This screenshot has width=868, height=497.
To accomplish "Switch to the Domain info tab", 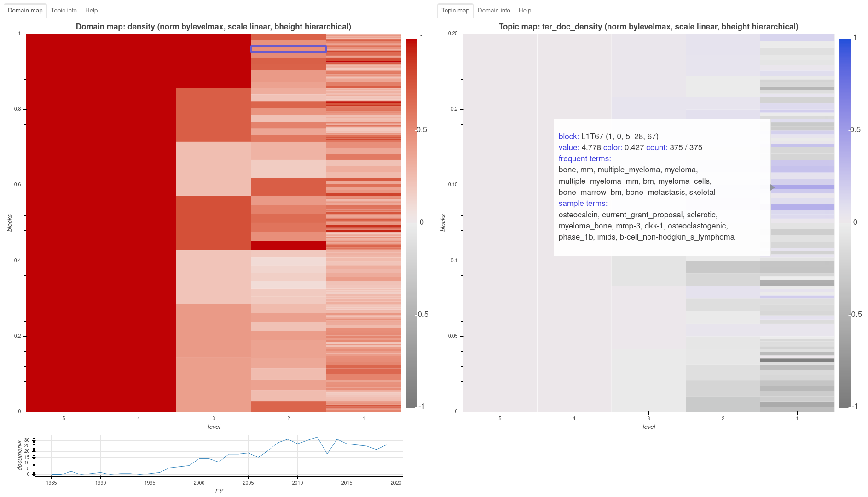I will coord(494,10).
